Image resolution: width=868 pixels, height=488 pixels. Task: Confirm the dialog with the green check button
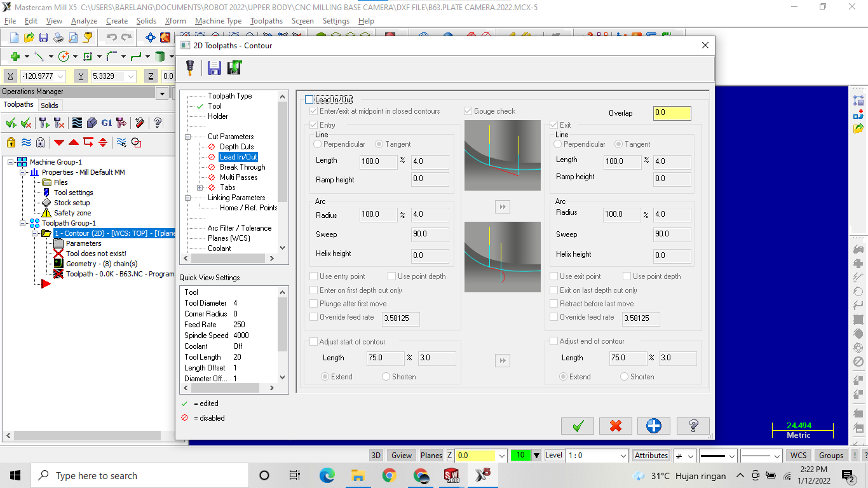(x=577, y=426)
